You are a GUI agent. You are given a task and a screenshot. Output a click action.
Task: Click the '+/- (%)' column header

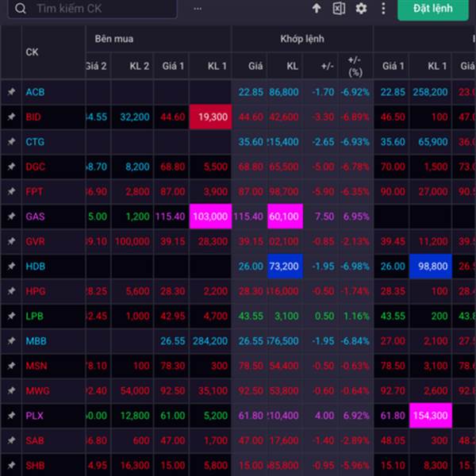355,66
